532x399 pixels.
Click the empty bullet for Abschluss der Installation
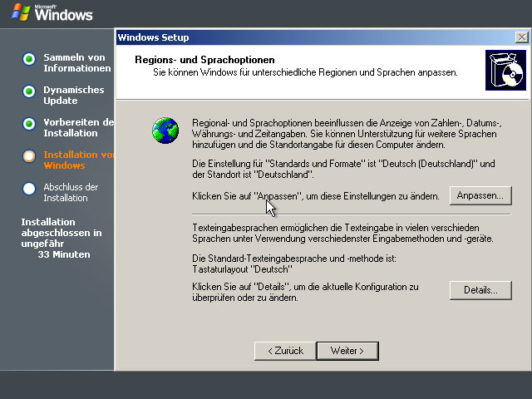pos(29,189)
